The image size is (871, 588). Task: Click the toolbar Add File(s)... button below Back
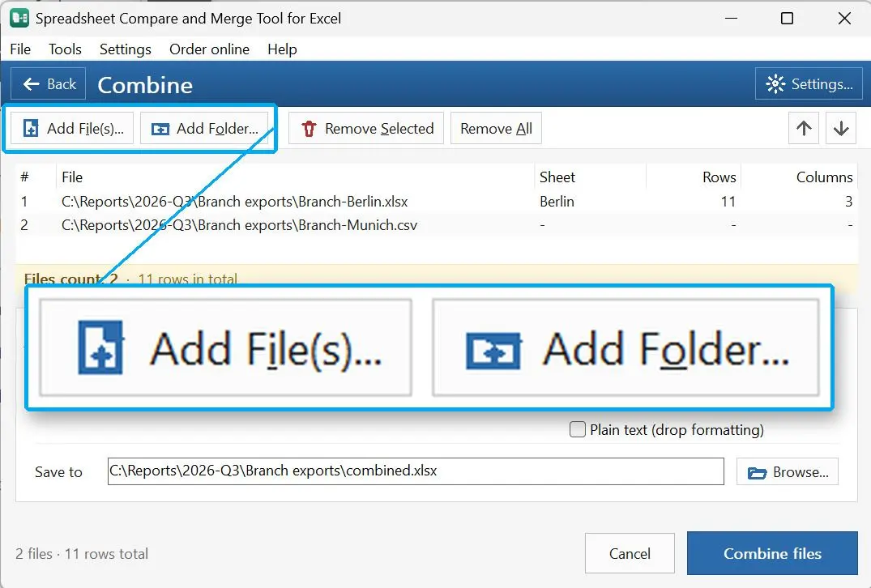point(72,128)
